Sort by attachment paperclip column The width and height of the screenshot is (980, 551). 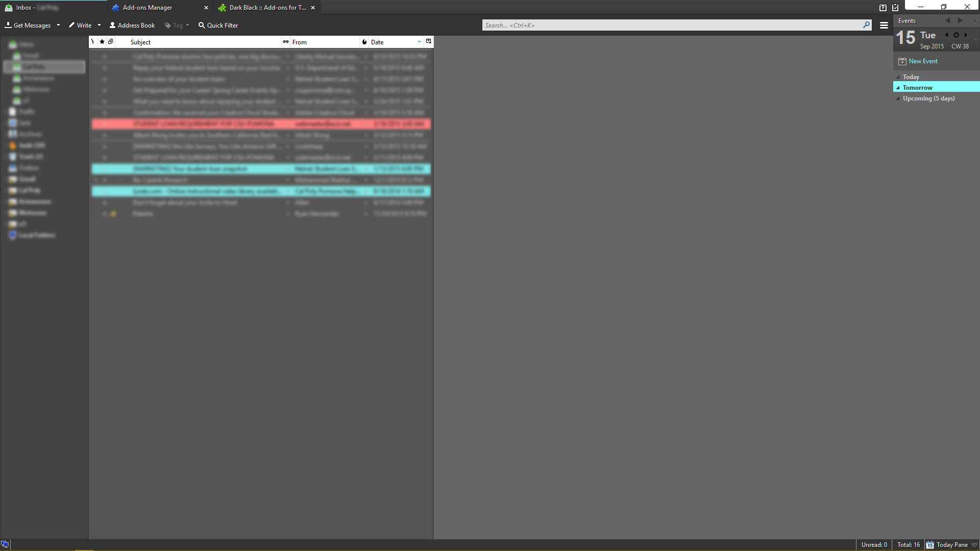click(111, 42)
